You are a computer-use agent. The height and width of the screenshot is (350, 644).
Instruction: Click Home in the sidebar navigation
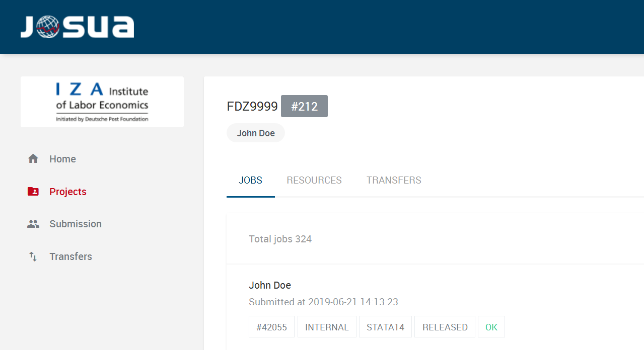[62, 158]
